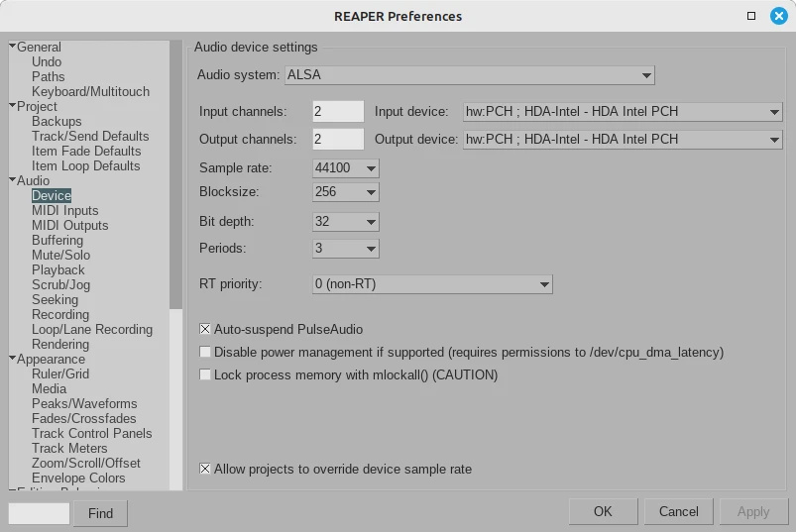Collapse the Audio tree section
Screen dimensions: 796x532
click(x=12, y=179)
